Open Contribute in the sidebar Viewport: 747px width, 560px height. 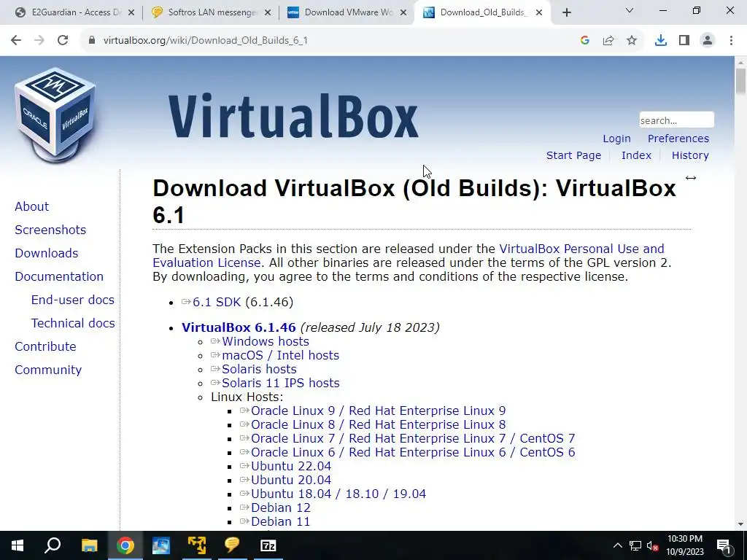coord(46,346)
